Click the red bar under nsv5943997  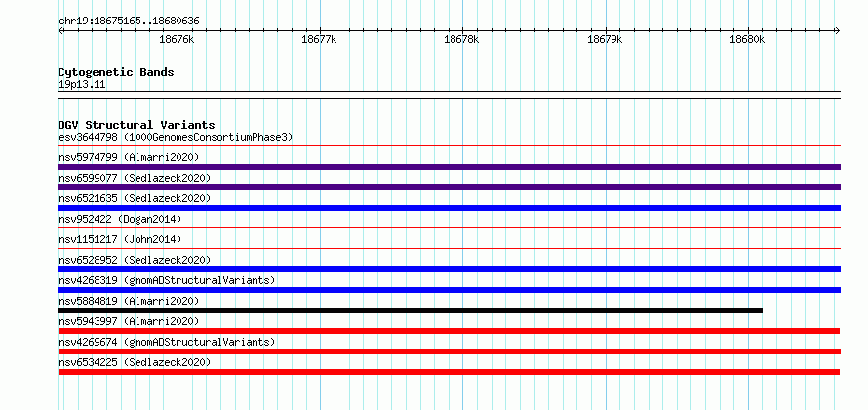pyautogui.click(x=449, y=331)
